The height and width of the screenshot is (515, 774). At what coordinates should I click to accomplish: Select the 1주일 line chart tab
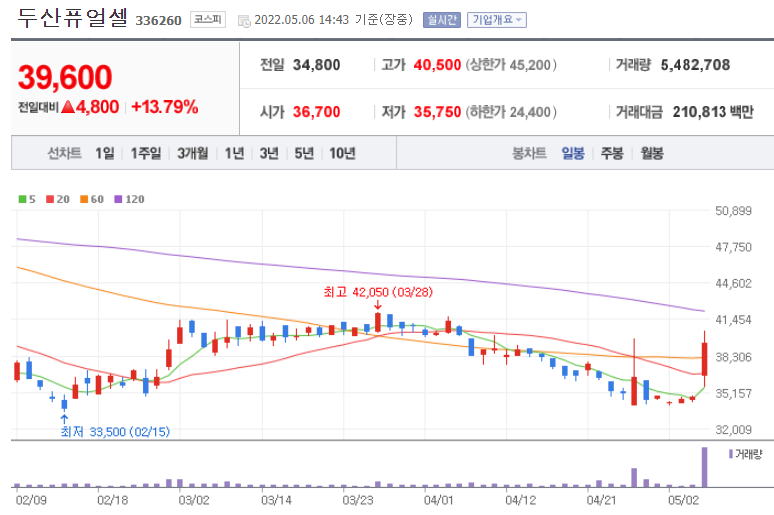(x=146, y=153)
